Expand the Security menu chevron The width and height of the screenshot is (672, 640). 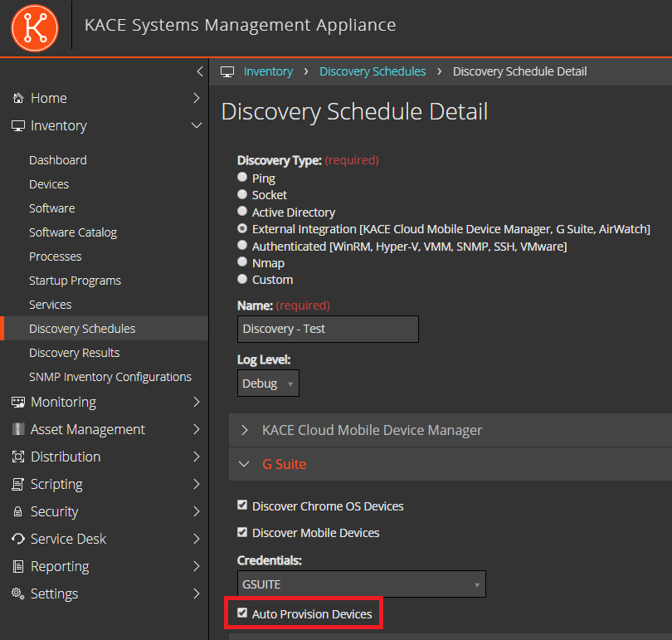click(197, 511)
